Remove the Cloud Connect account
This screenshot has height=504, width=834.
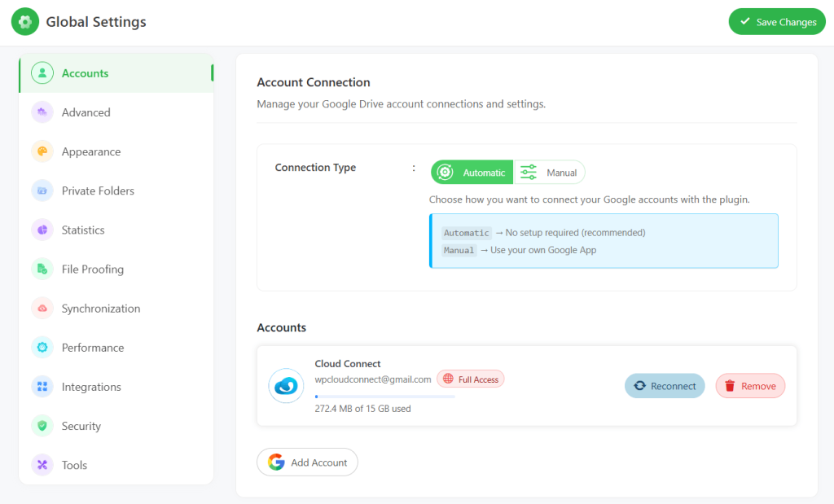pos(750,386)
